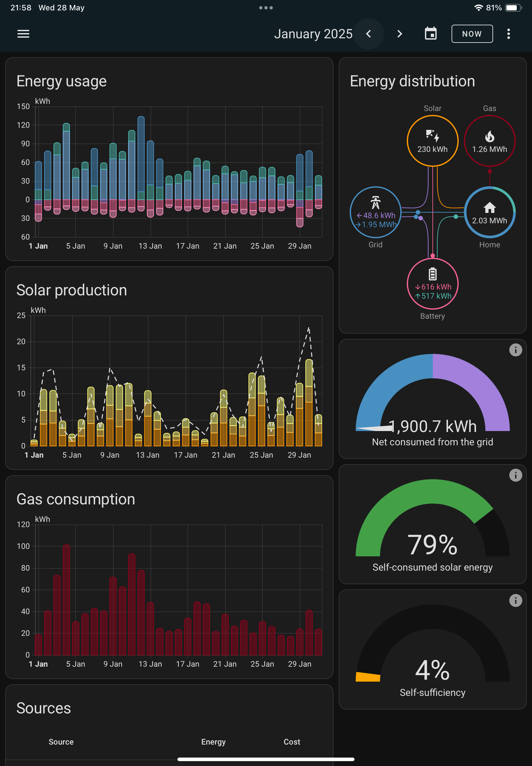Click the Cost column header in Sources

292,742
